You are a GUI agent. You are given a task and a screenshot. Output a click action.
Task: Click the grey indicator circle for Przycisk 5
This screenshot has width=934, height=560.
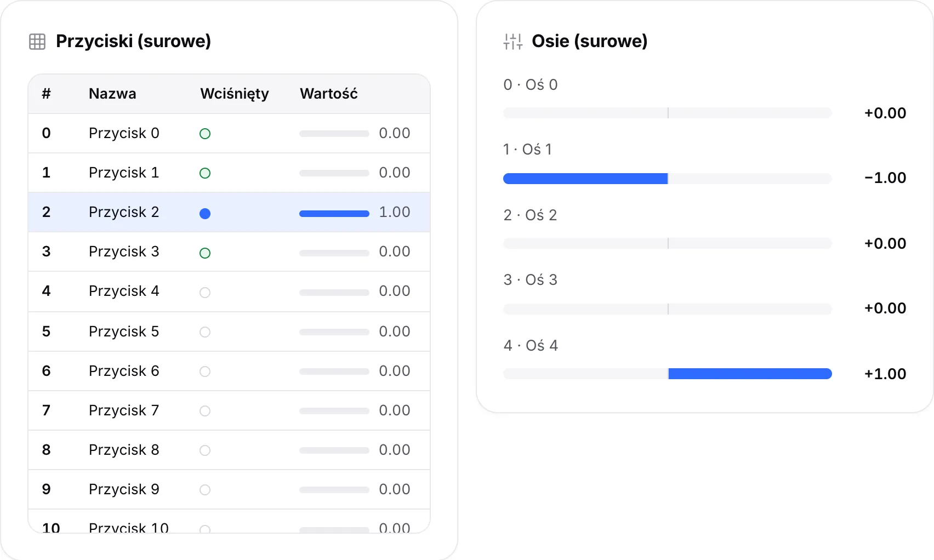tap(205, 332)
